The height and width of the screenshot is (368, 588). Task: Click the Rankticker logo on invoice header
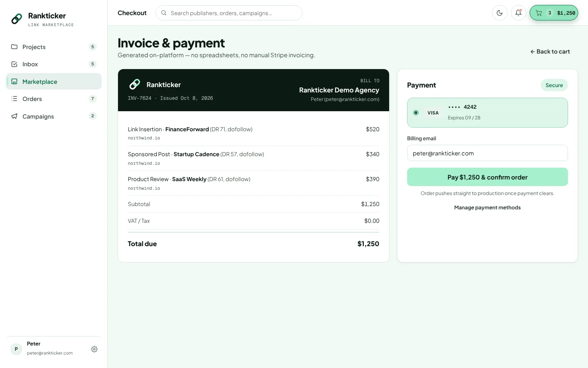coord(135,85)
